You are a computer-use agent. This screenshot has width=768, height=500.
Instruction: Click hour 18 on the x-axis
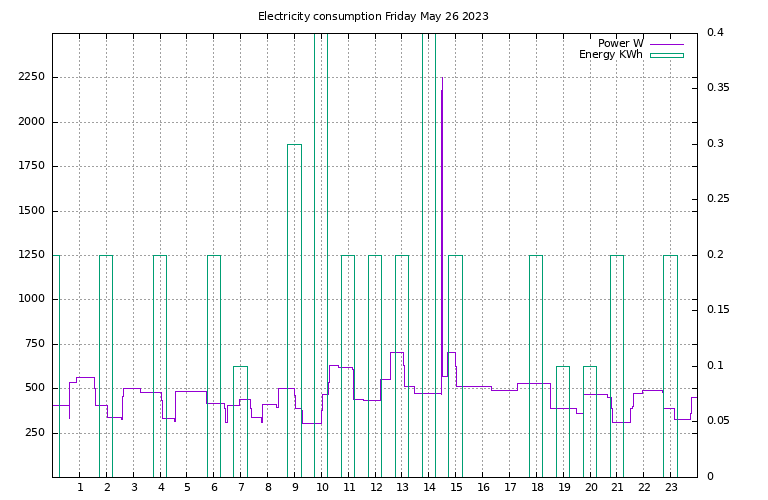[537, 488]
